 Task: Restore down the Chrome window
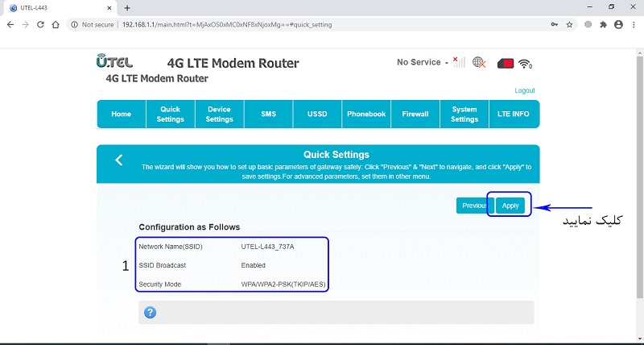click(612, 7)
